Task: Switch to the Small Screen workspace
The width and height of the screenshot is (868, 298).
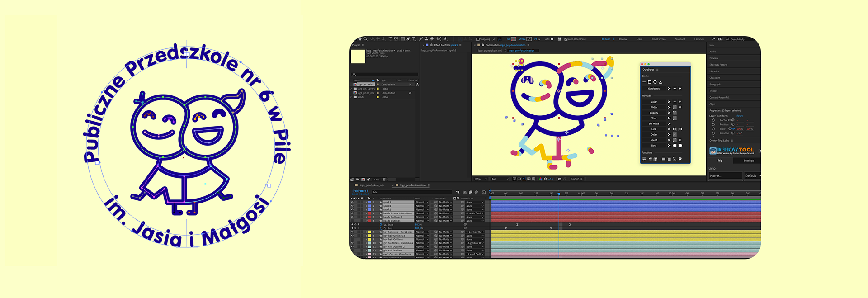Action: pyautogui.click(x=659, y=39)
